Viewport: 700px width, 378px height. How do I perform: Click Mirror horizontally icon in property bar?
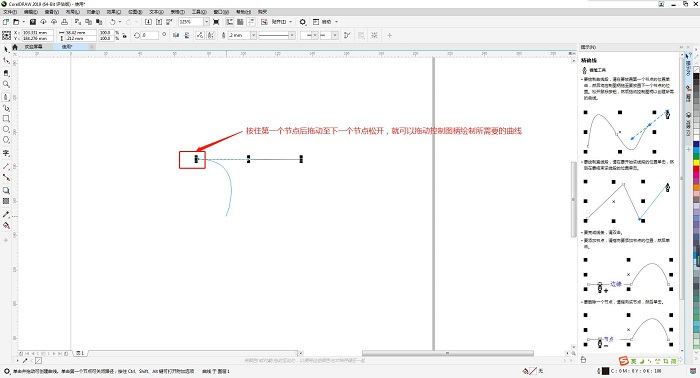176,35
